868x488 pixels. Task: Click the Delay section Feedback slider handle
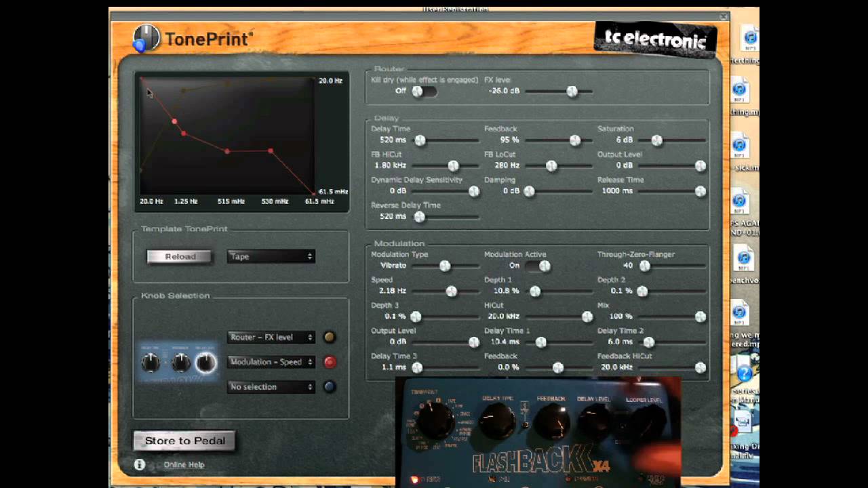coord(575,140)
